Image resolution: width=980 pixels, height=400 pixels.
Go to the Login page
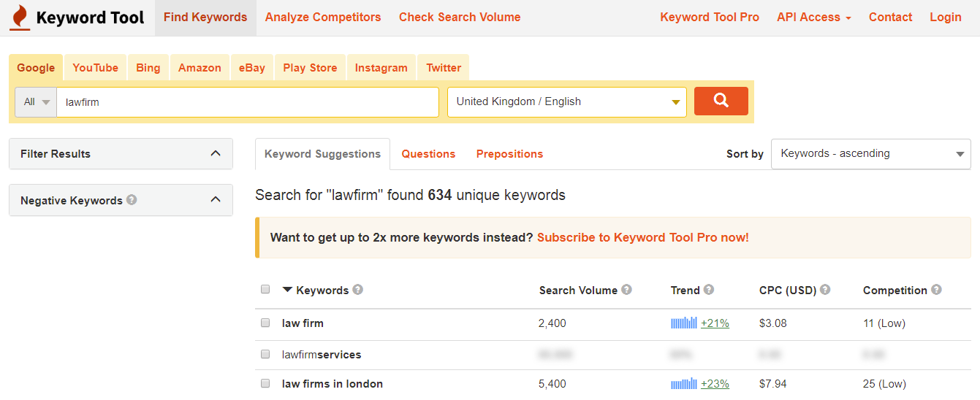coord(945,18)
